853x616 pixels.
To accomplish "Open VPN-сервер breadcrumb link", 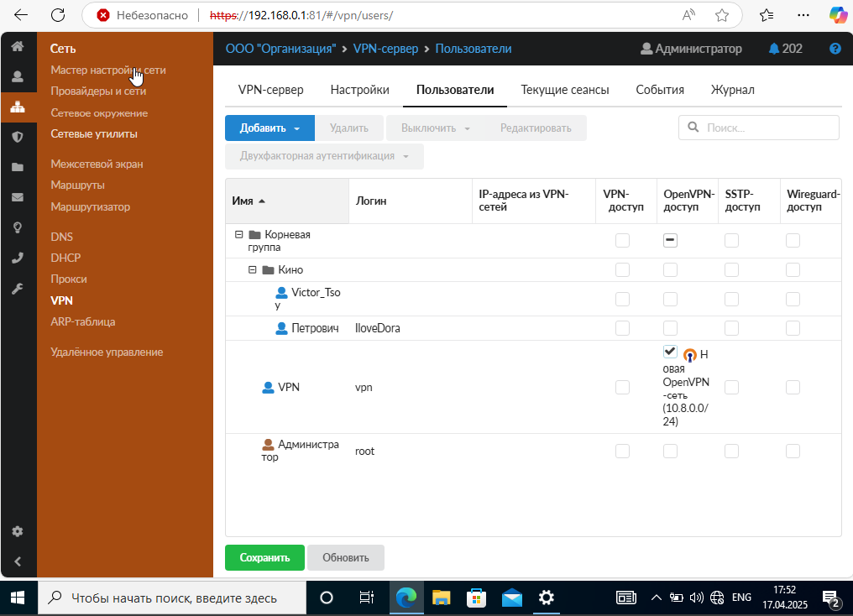I will 385,49.
